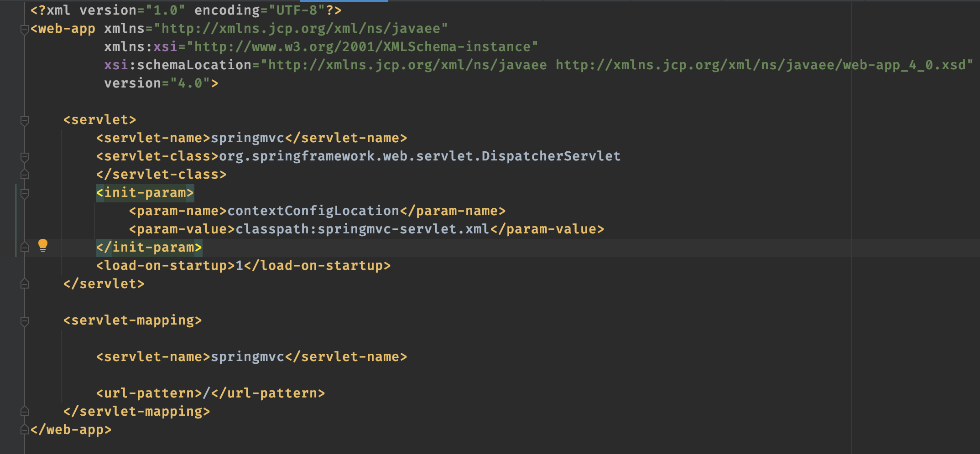Click the version "4.0" attribute value
This screenshot has height=454, width=980.
190,83
